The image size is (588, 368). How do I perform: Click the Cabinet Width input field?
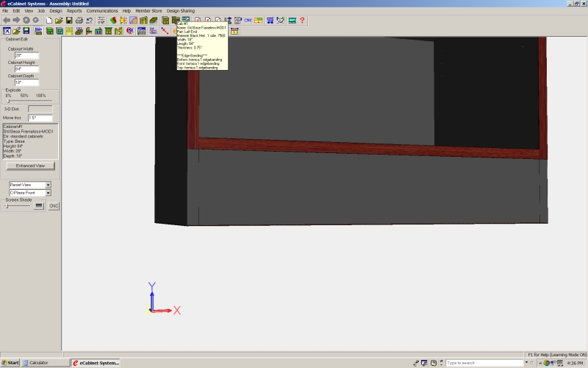coord(26,55)
